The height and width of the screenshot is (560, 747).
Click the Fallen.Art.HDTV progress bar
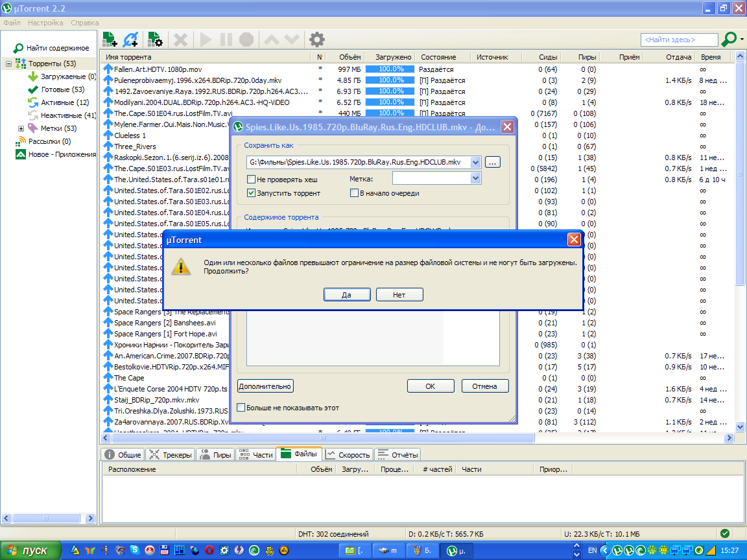[x=391, y=69]
